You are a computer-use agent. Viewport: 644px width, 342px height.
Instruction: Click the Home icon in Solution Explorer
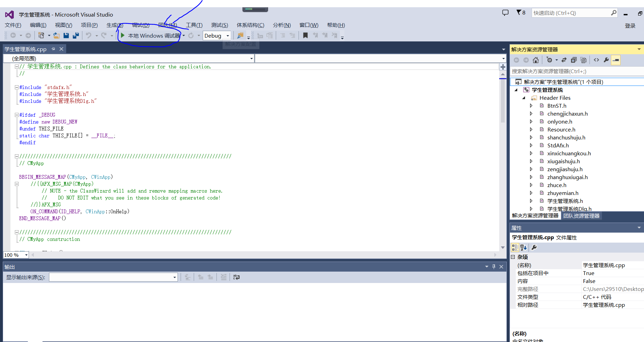click(x=535, y=60)
